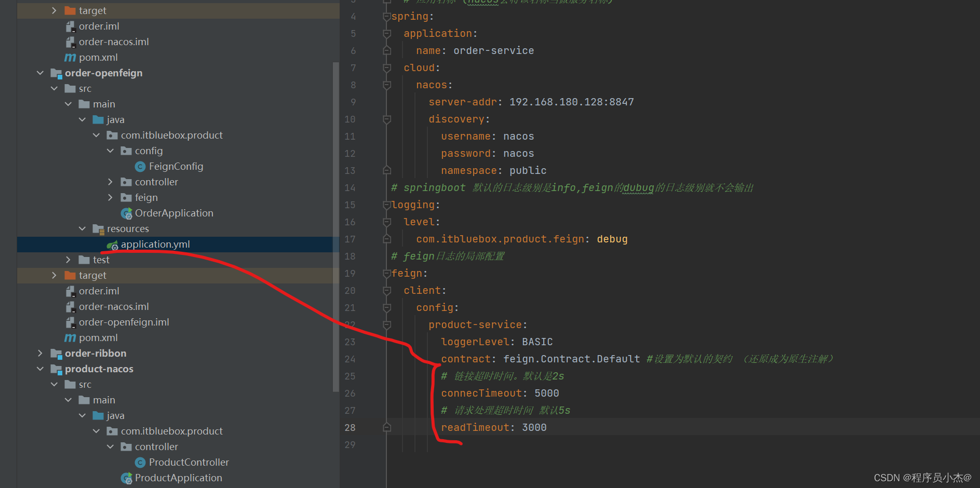This screenshot has width=980, height=488.
Task: Click the 'readTimeout: 3000' line
Action: pos(493,427)
